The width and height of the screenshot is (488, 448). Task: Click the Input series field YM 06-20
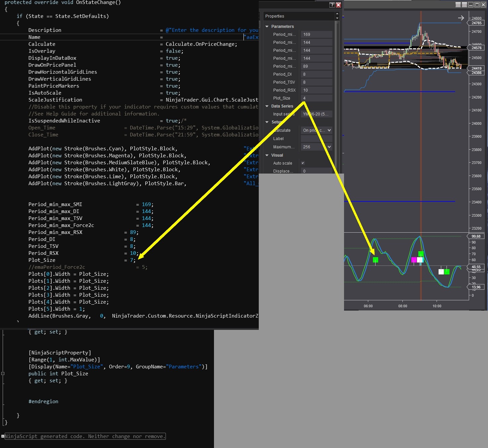pyautogui.click(x=316, y=114)
